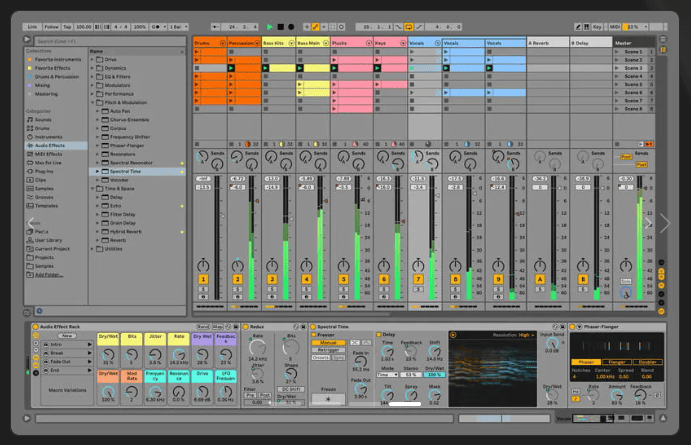Click the browser search field
Image resolution: width=691 pixels, height=445 pixels.
pos(110,41)
